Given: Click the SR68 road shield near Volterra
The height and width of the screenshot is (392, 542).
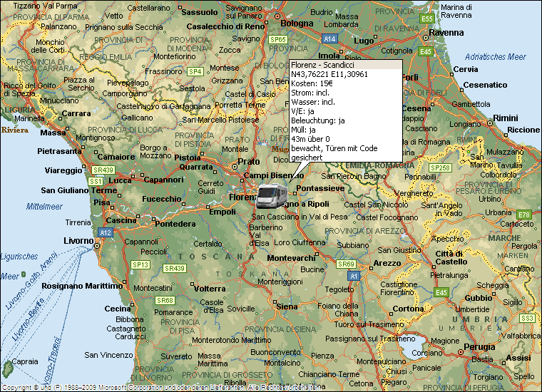Looking at the screenshot, I should pos(165,301).
